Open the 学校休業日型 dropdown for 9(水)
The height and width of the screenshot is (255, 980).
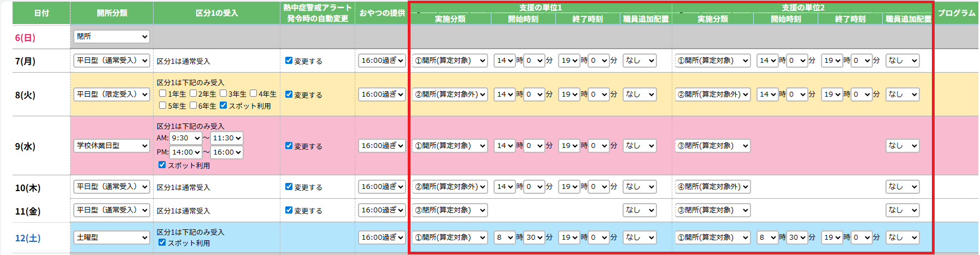112,146
